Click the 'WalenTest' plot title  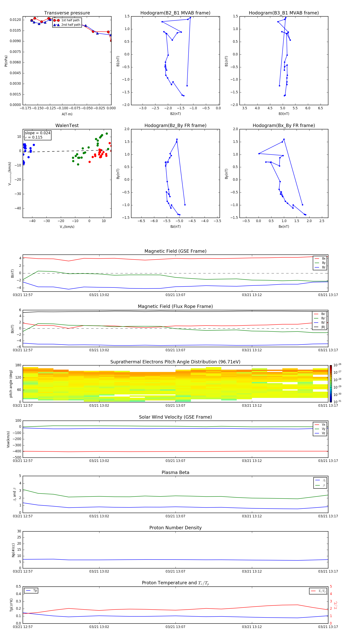pos(67,125)
